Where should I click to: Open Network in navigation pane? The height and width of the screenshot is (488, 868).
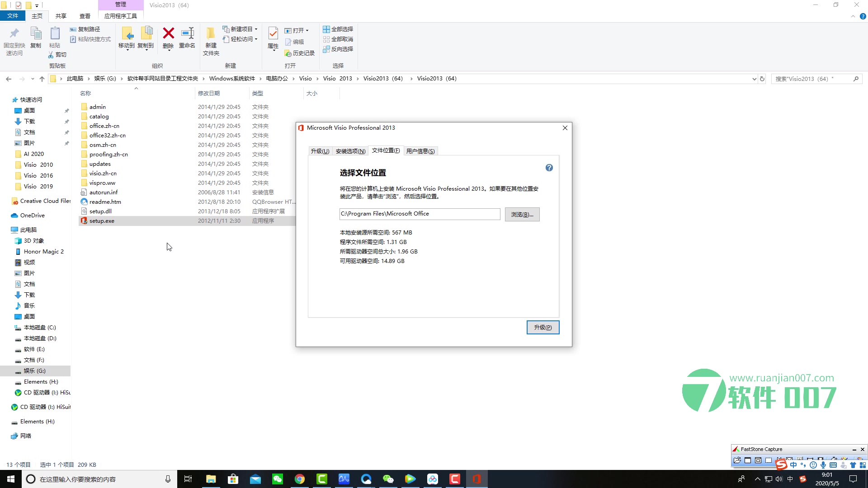point(26,436)
